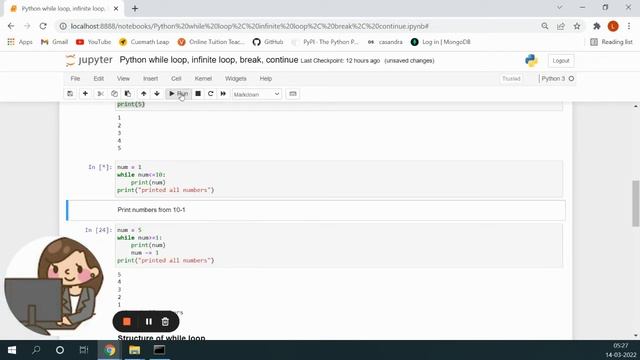Open the Gmail bookmark
The width and height of the screenshot is (640, 360).
54,42
